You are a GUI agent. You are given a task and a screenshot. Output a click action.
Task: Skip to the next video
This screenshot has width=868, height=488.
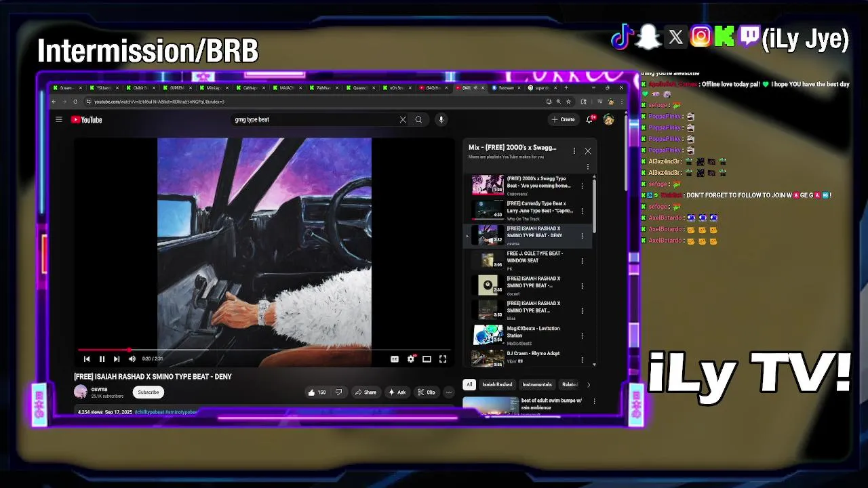tap(117, 359)
